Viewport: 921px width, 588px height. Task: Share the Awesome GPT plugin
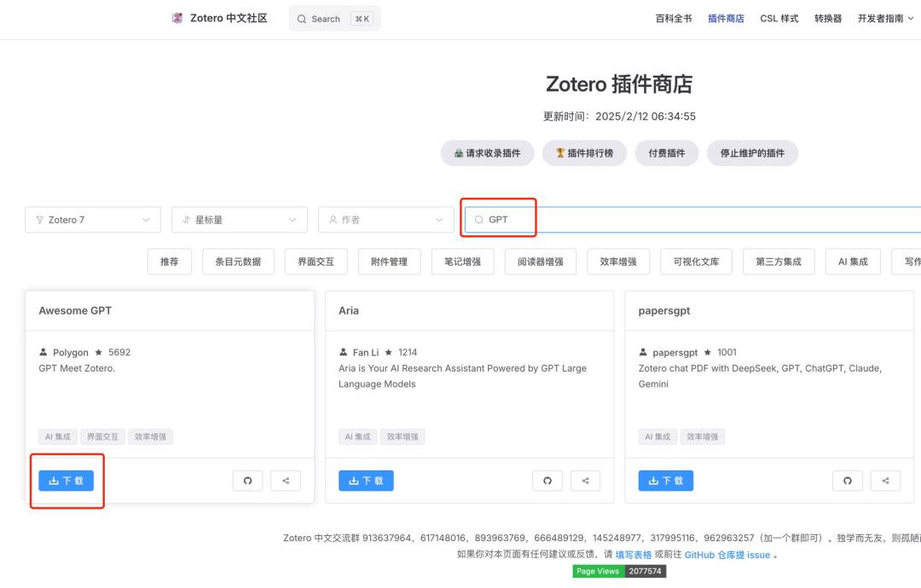point(286,481)
